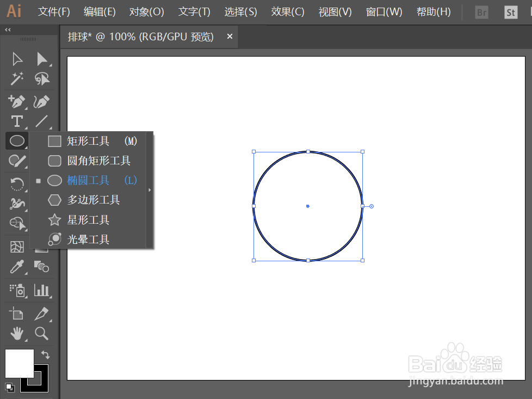532x399 pixels.
Task: Select the Type tool
Action: [16, 121]
